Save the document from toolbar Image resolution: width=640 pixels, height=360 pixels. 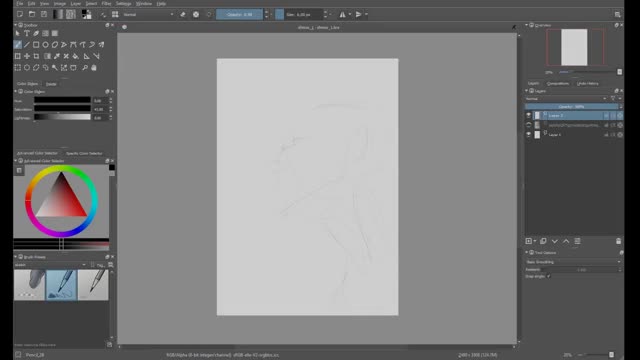pyautogui.click(x=44, y=14)
